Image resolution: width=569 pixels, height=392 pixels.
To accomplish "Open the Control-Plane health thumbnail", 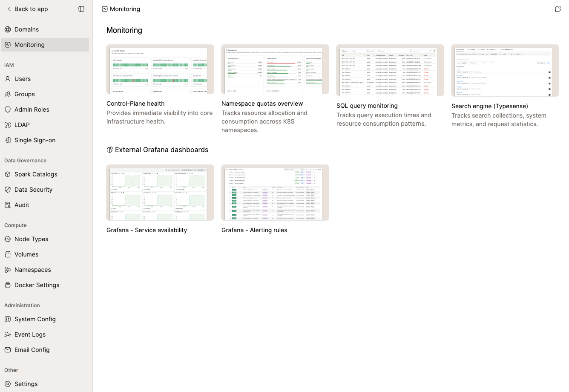I will tap(160, 69).
